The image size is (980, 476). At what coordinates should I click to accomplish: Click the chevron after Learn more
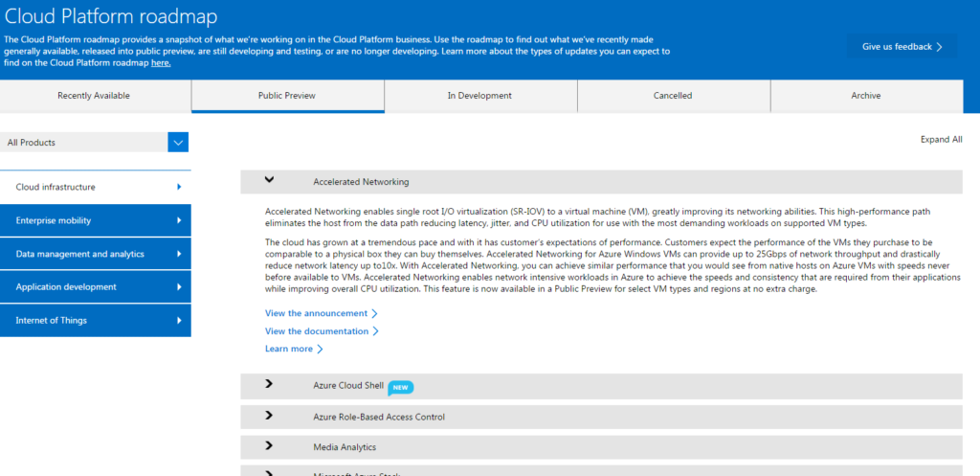320,349
